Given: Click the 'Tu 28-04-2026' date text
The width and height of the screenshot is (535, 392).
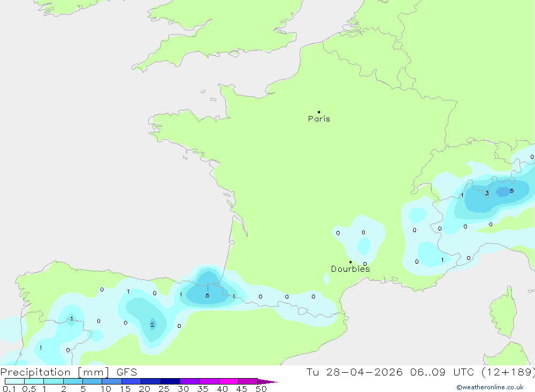Looking at the screenshot, I should click(354, 372).
